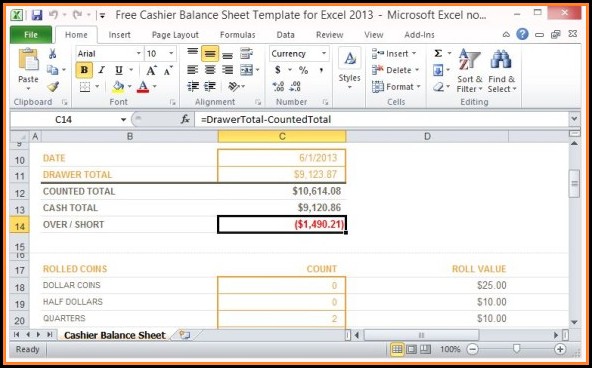This screenshot has height=368, width=592.
Task: Increase font size with large A icon
Action: (151, 70)
